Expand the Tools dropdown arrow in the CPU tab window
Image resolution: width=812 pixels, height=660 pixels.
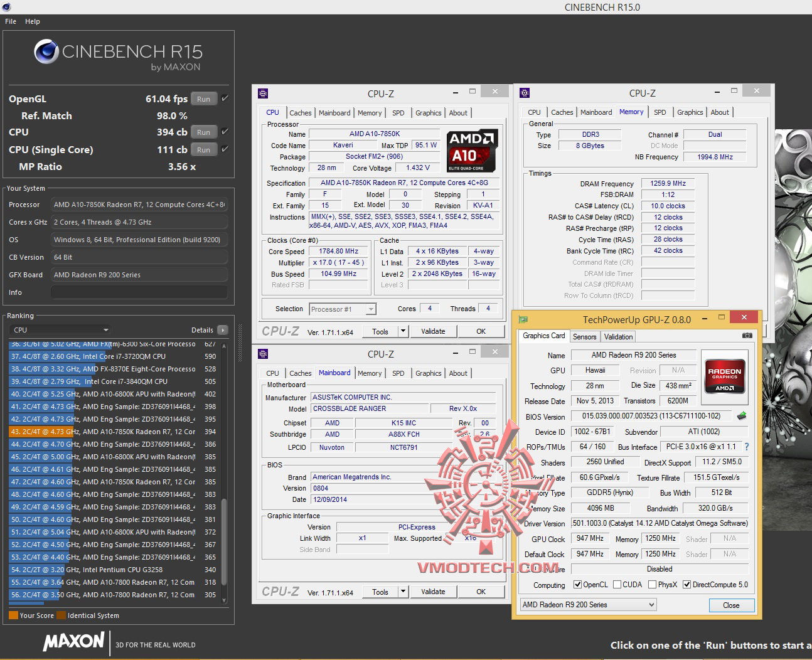coord(403,331)
